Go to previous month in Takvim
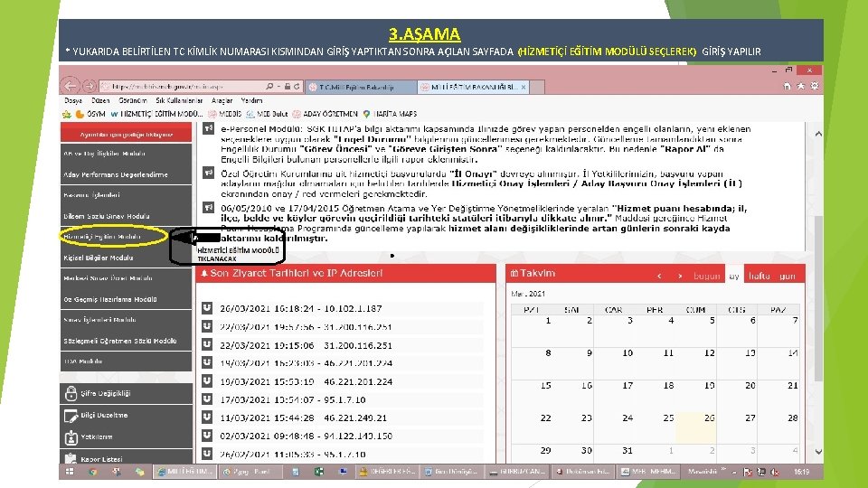Viewport: 868px width, 488px height. click(x=659, y=276)
